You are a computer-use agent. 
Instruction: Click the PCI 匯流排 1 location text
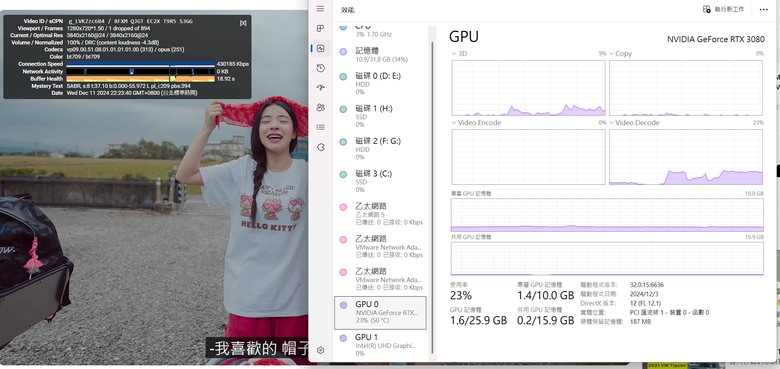tap(669, 312)
